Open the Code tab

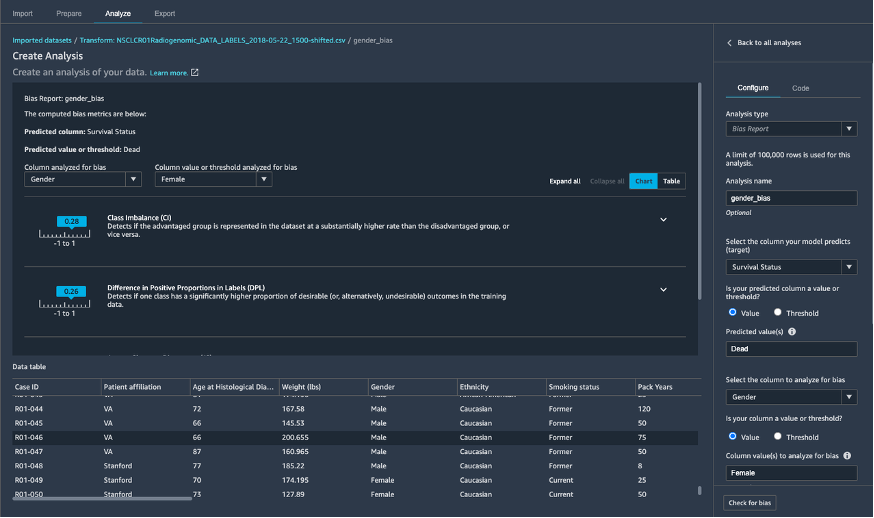[x=800, y=88]
